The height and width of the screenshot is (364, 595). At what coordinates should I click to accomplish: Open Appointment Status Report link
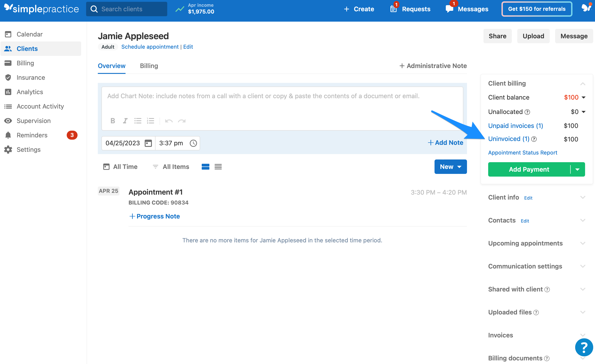pyautogui.click(x=523, y=152)
